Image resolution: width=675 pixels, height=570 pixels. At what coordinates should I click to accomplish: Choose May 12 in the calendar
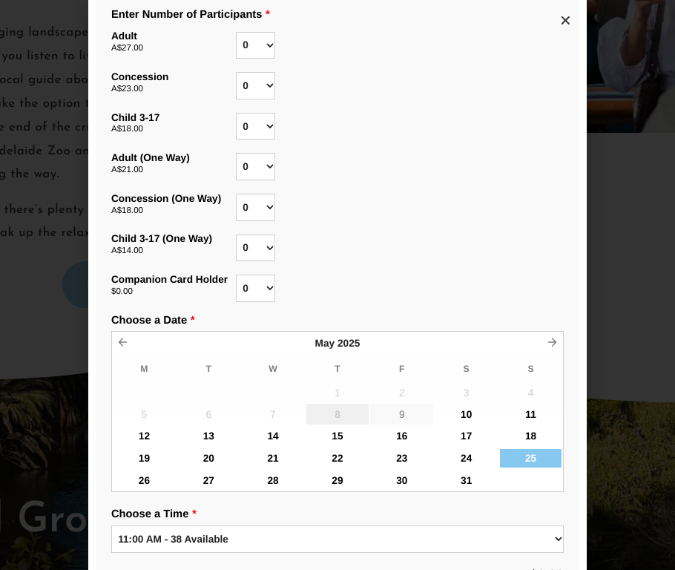(x=144, y=436)
